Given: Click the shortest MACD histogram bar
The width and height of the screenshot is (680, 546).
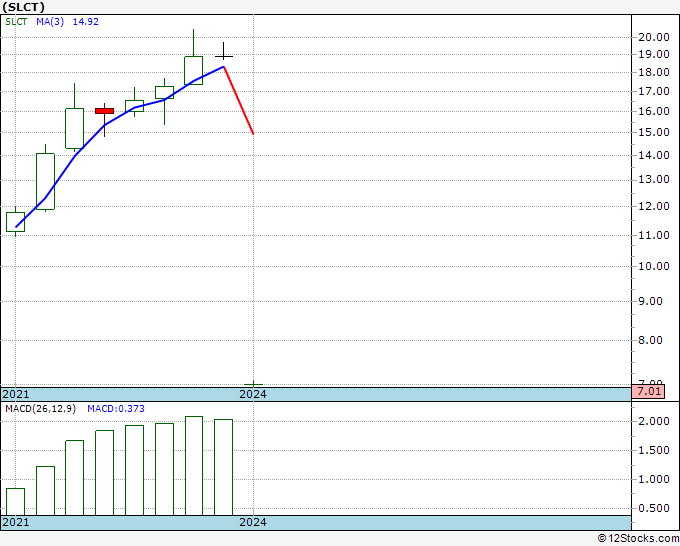Looking at the screenshot, I should click(x=16, y=502).
